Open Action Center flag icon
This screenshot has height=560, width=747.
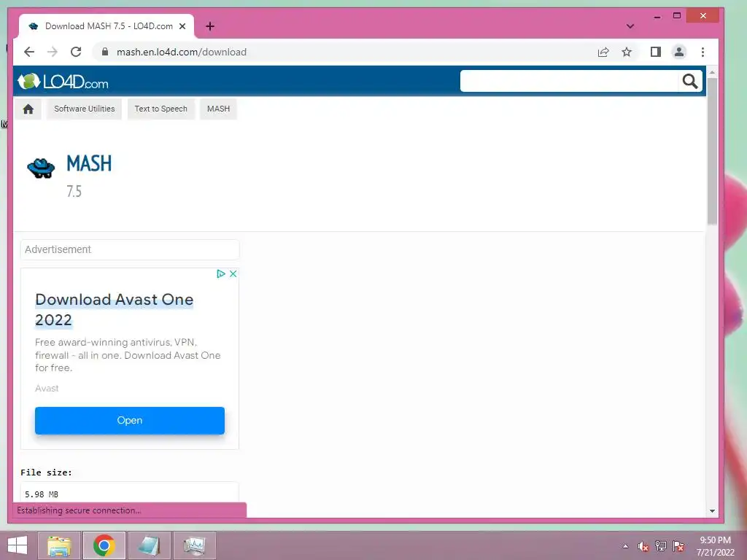click(678, 546)
